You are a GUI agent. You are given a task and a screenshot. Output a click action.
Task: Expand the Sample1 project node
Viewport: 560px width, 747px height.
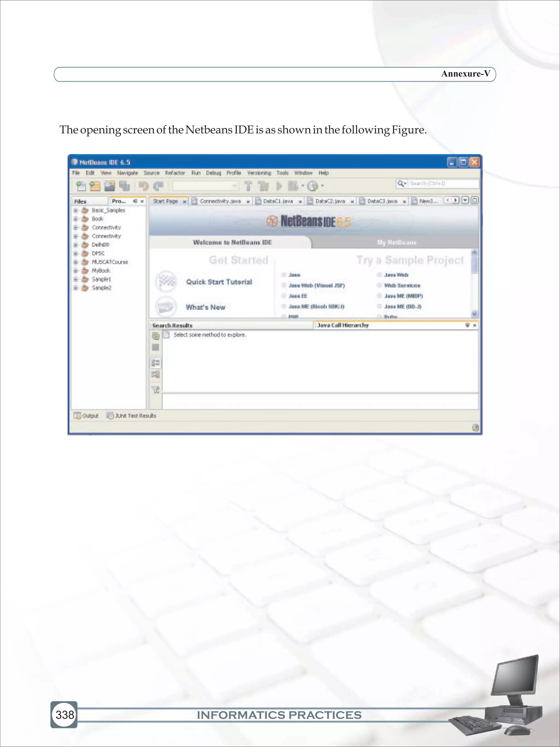point(76,279)
